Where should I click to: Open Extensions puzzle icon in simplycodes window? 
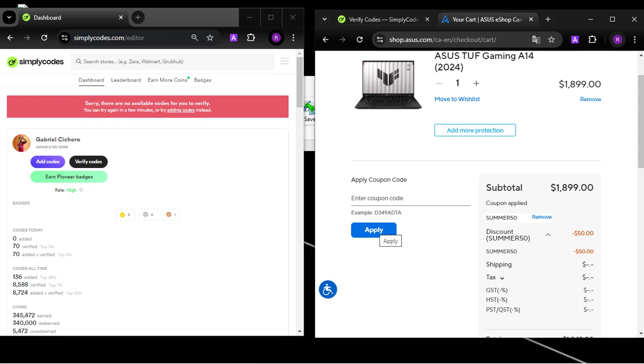251,38
